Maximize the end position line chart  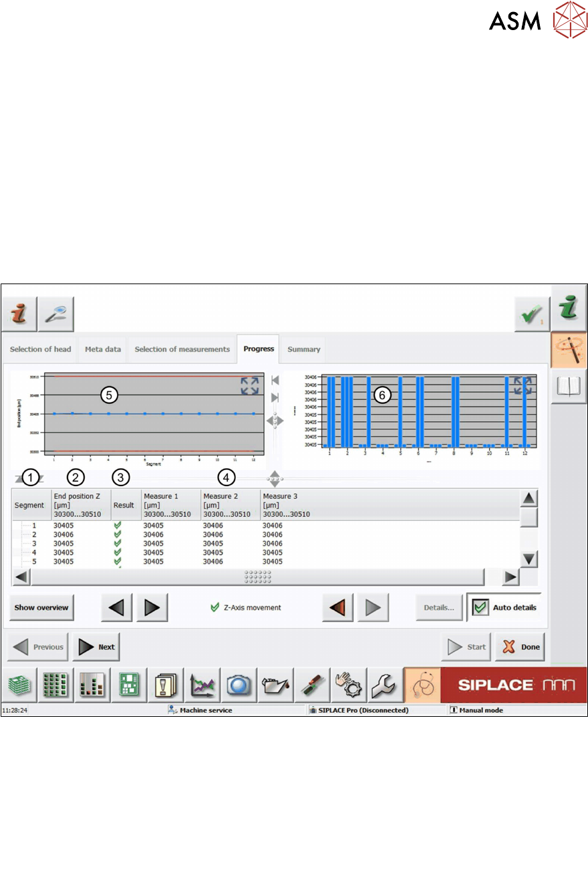pos(249,386)
